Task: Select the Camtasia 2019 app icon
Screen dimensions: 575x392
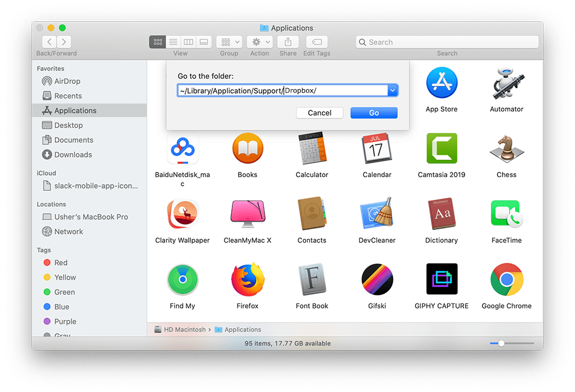Action: click(x=442, y=148)
